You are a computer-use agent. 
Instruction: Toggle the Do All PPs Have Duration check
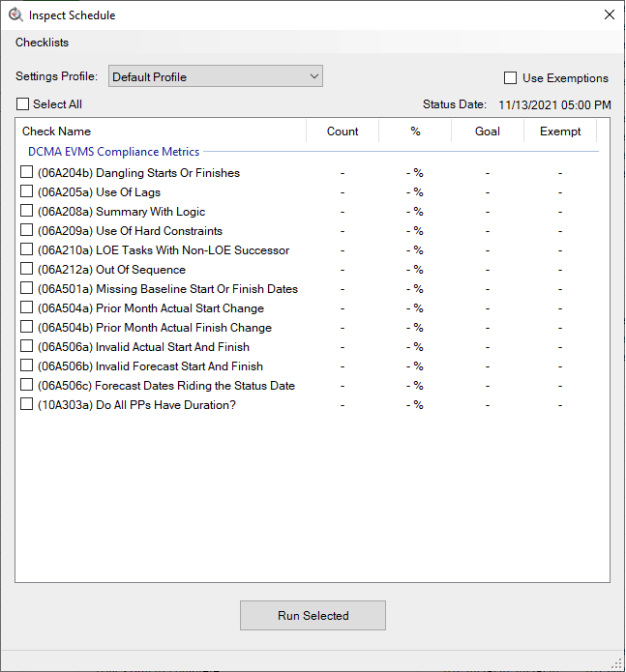tap(27, 404)
